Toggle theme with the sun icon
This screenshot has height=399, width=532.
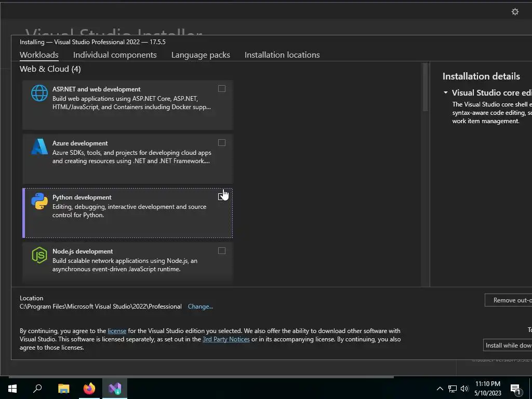[x=515, y=11]
